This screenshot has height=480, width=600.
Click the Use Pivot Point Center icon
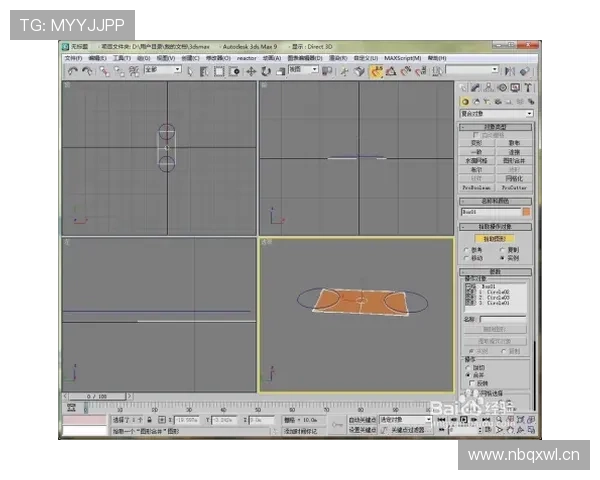[327, 71]
